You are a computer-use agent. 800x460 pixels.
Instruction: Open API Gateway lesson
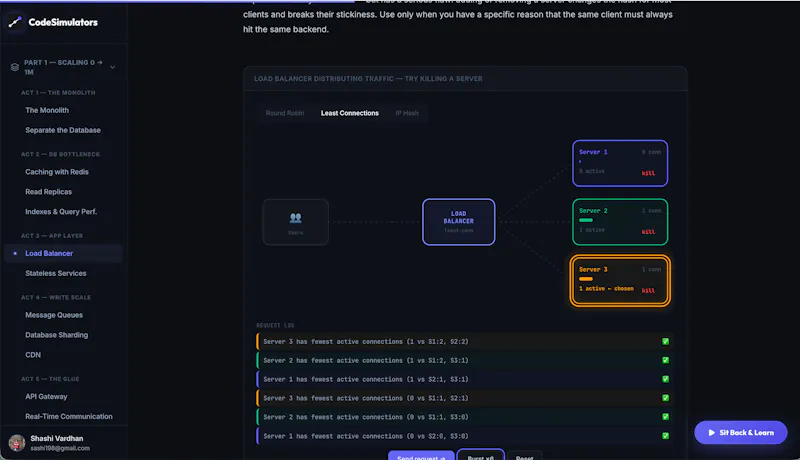(46, 397)
